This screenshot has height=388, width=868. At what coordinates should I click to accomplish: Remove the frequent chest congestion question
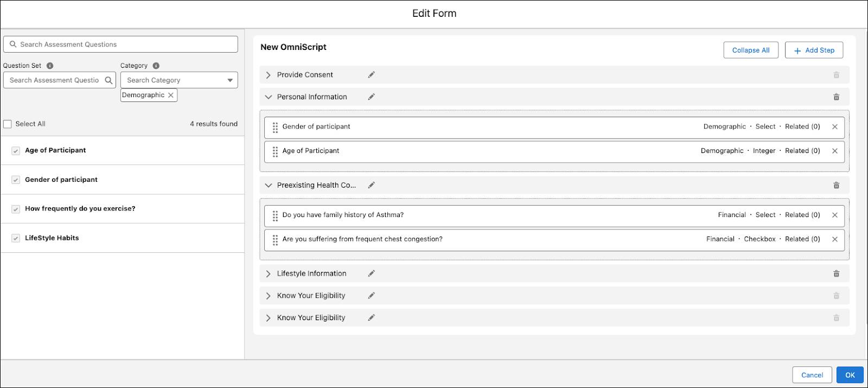(x=834, y=239)
